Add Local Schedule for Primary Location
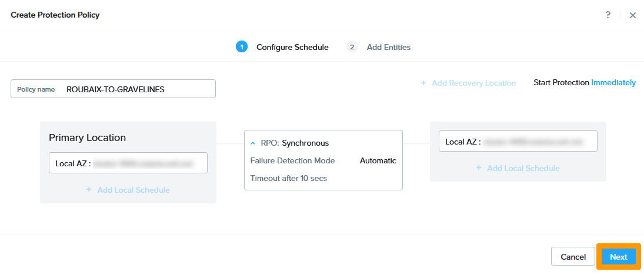Image resolution: width=644 pixels, height=275 pixels. point(134,190)
